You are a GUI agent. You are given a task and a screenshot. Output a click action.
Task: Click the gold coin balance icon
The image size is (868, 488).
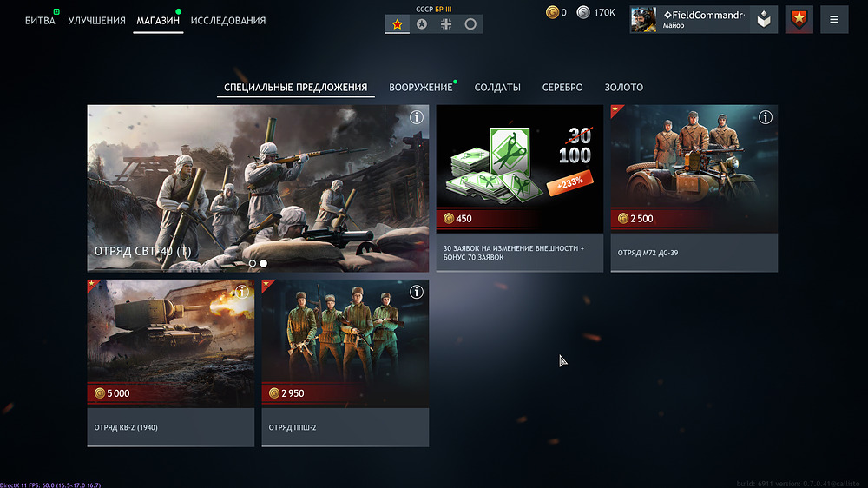(552, 12)
